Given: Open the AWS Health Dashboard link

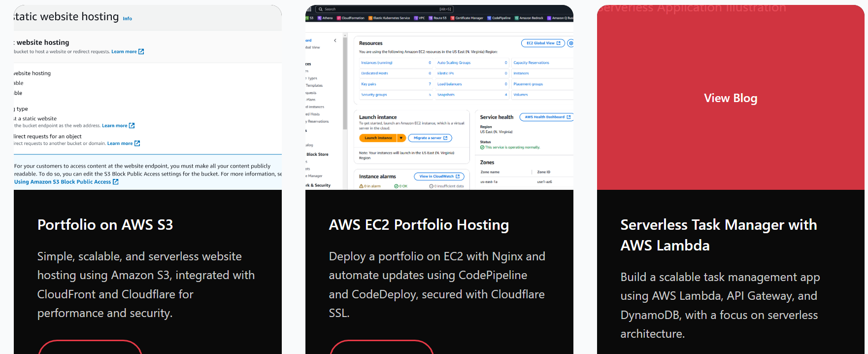Looking at the screenshot, I should coord(547,117).
